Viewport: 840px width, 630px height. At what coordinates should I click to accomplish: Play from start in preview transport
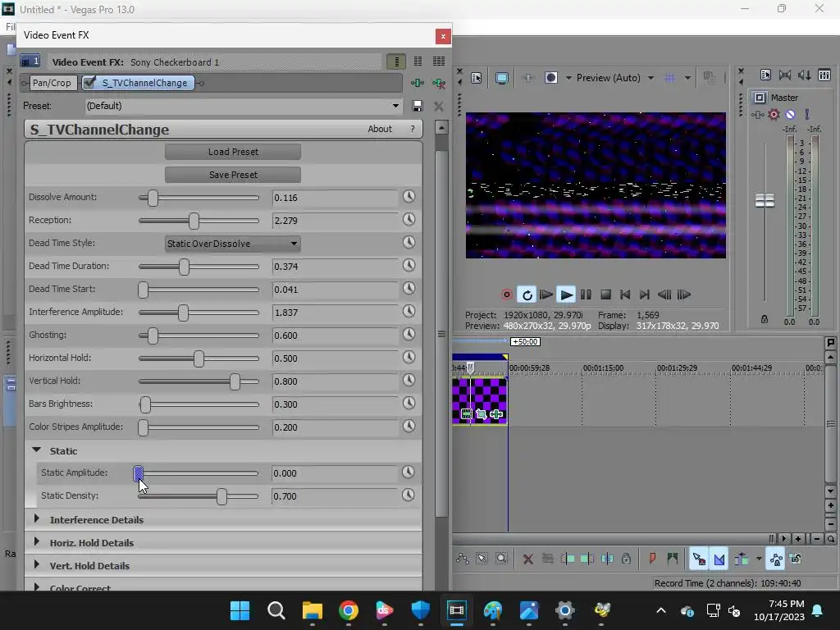pos(546,294)
